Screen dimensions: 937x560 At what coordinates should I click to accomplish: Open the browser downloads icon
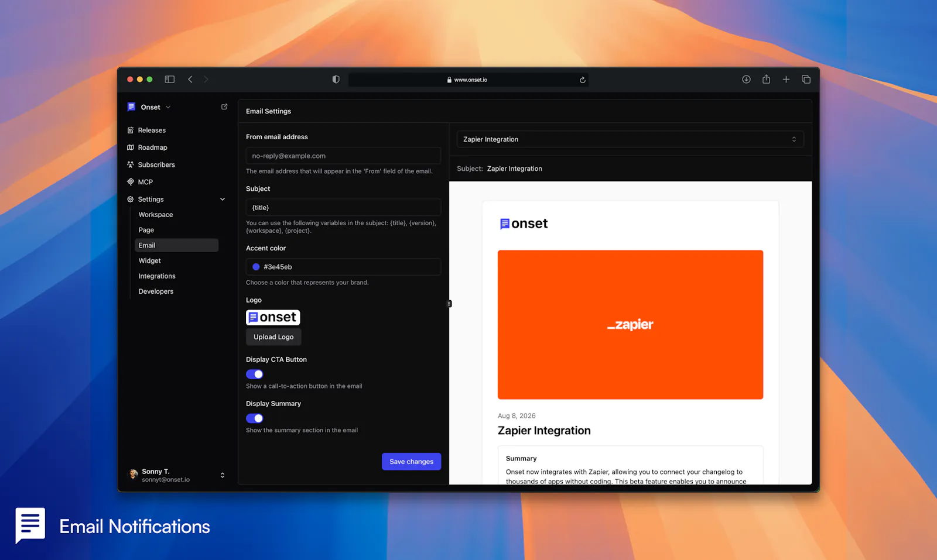click(746, 80)
